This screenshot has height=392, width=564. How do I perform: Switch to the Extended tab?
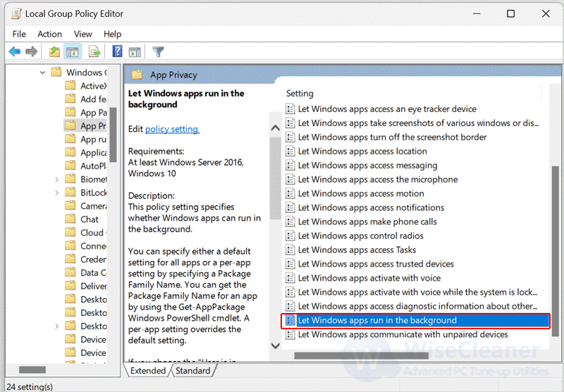[x=147, y=370]
